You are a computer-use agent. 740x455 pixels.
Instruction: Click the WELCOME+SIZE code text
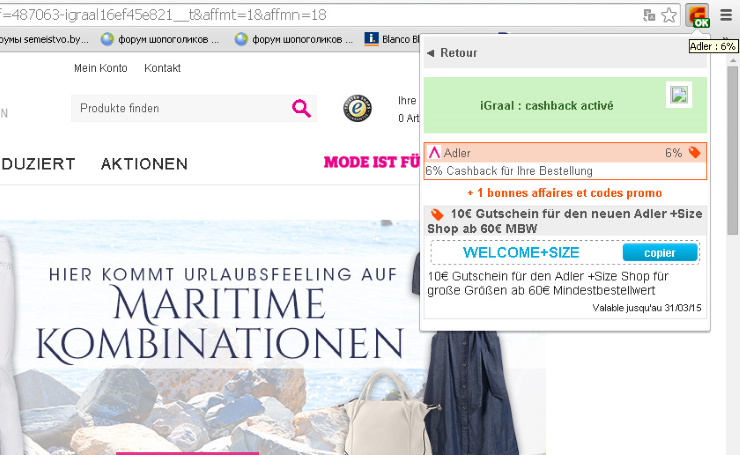click(521, 253)
